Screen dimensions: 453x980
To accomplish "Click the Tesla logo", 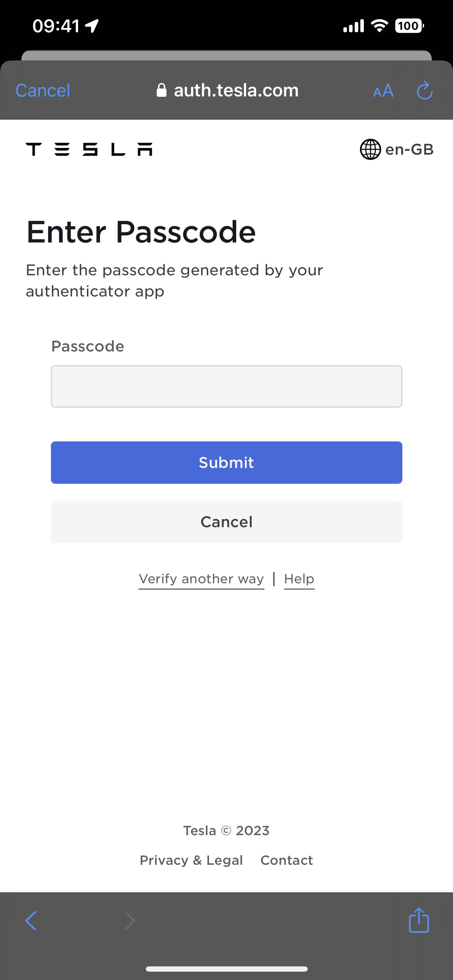I will click(x=89, y=149).
